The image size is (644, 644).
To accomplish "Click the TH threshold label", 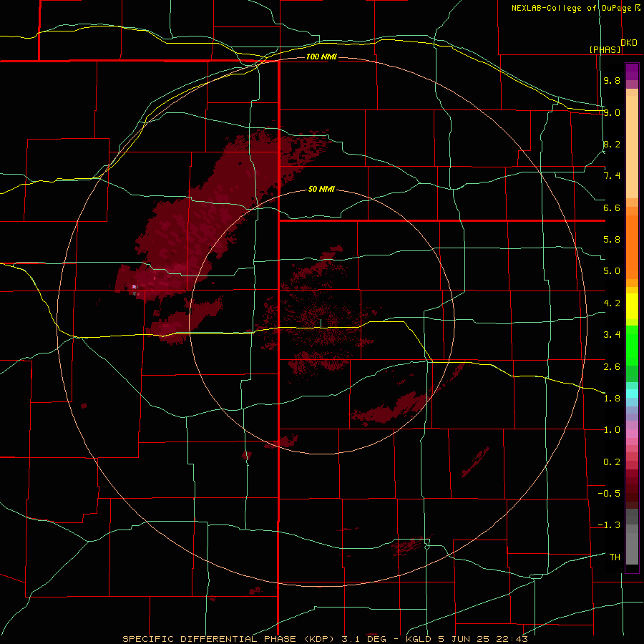I will click(615, 557).
